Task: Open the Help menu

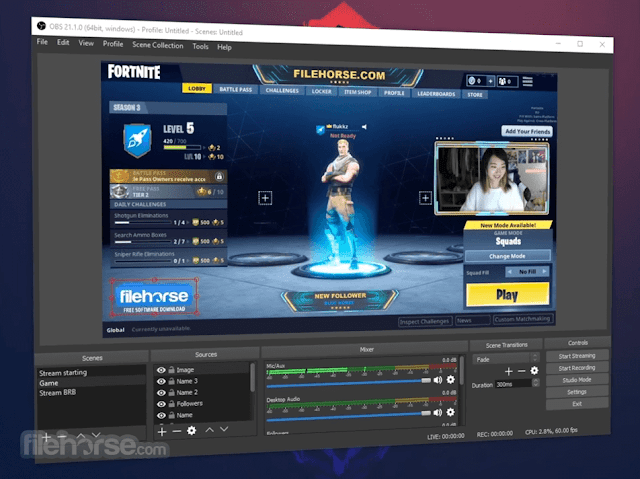Action: [x=224, y=47]
